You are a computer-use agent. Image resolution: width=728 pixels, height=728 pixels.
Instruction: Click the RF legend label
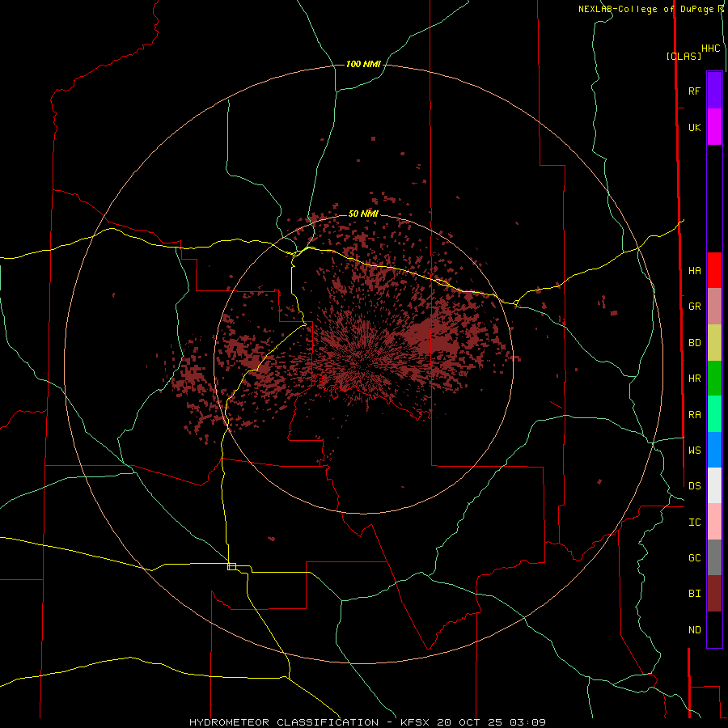(x=694, y=91)
